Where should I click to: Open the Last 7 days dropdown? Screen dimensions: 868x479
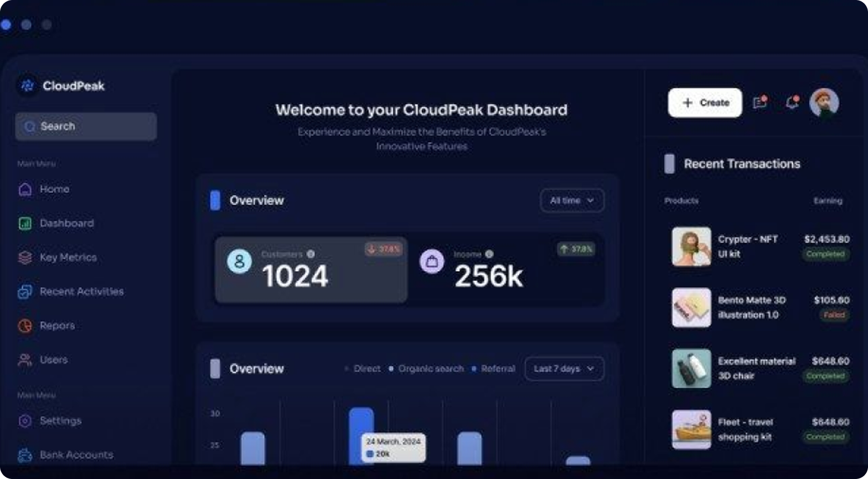(x=565, y=369)
